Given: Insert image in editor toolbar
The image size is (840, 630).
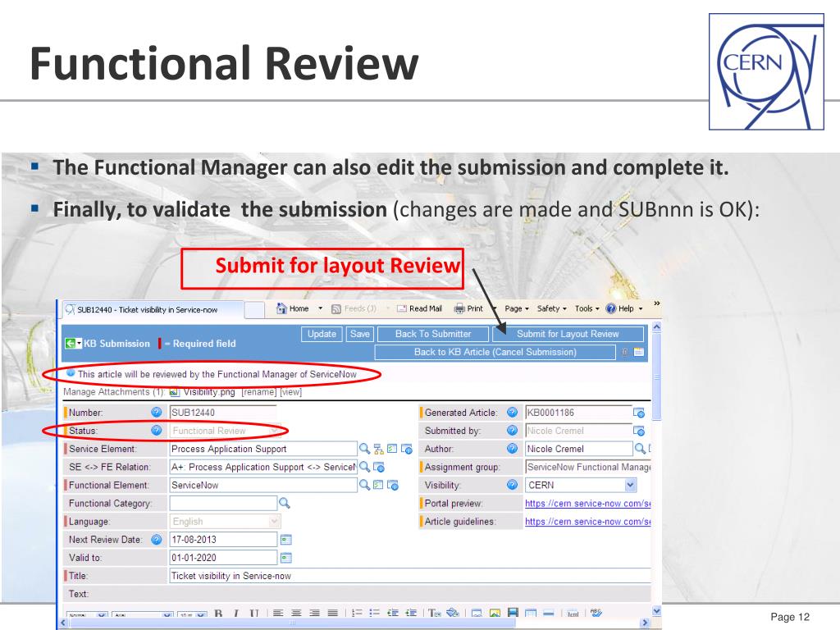Looking at the screenshot, I should [495, 614].
